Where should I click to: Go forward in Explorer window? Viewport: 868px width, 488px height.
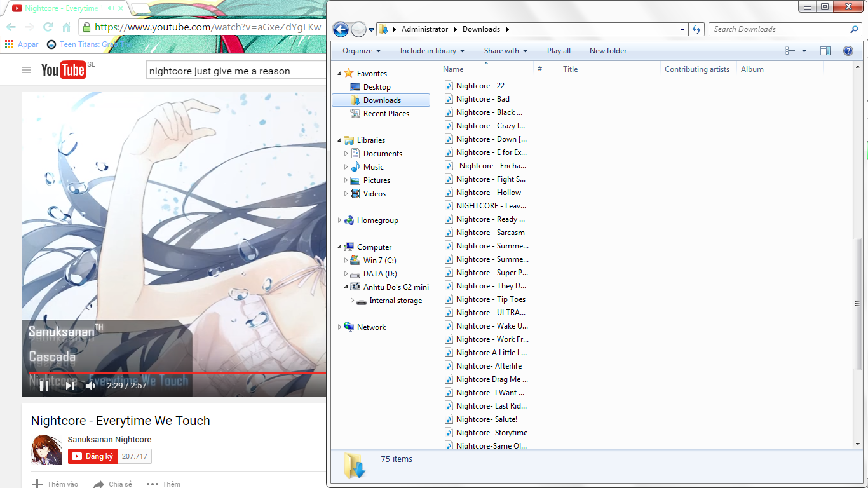[x=358, y=29]
